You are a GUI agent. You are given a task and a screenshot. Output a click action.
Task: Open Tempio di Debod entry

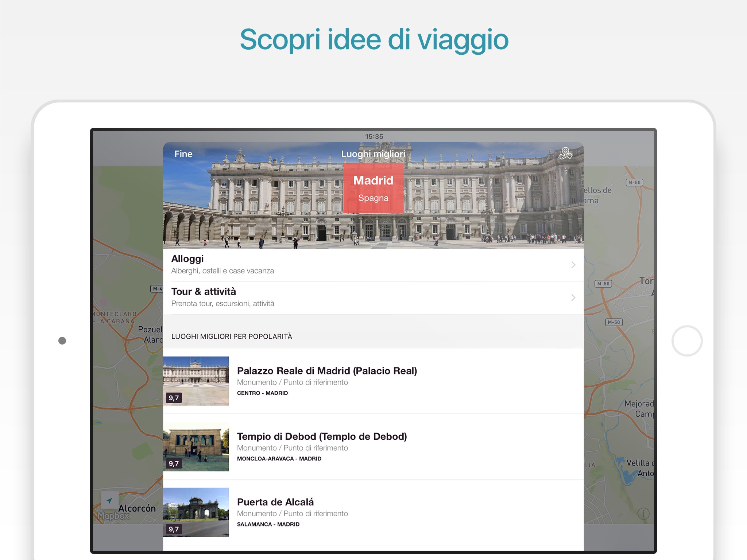(x=322, y=437)
